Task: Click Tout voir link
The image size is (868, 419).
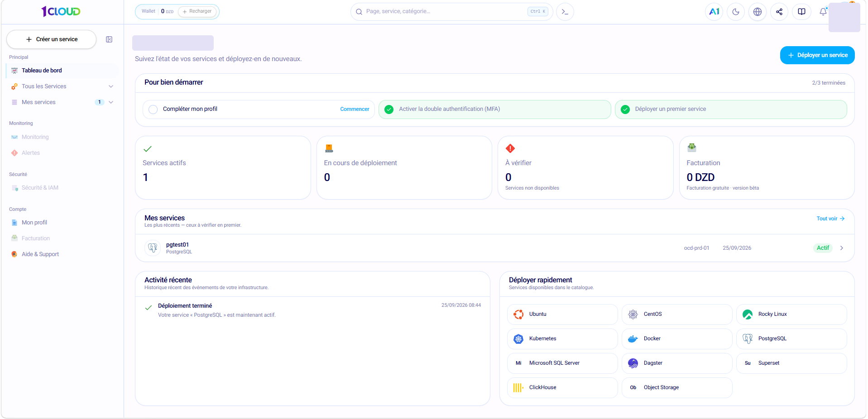Action: [x=830, y=219]
